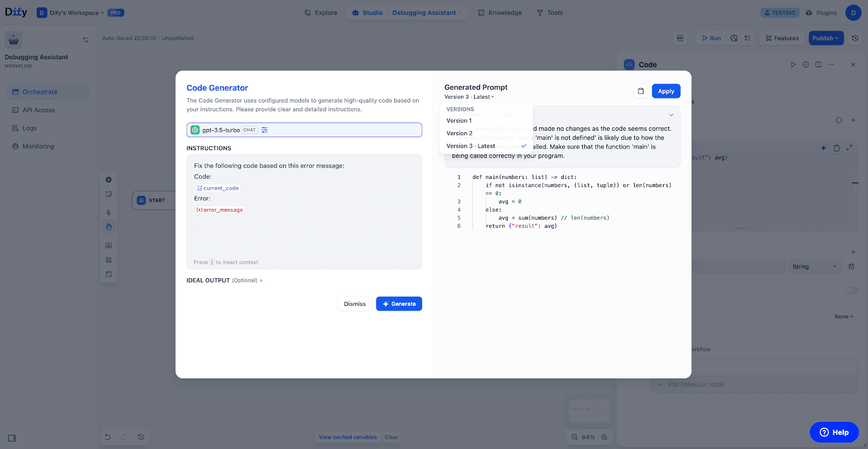Collapse the optimization note chevron
The image size is (868, 449).
click(671, 115)
